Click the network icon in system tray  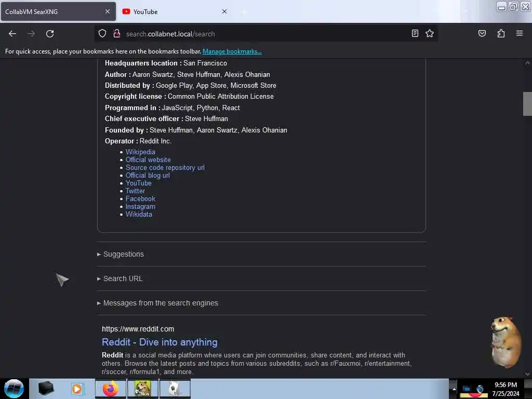coord(467,389)
